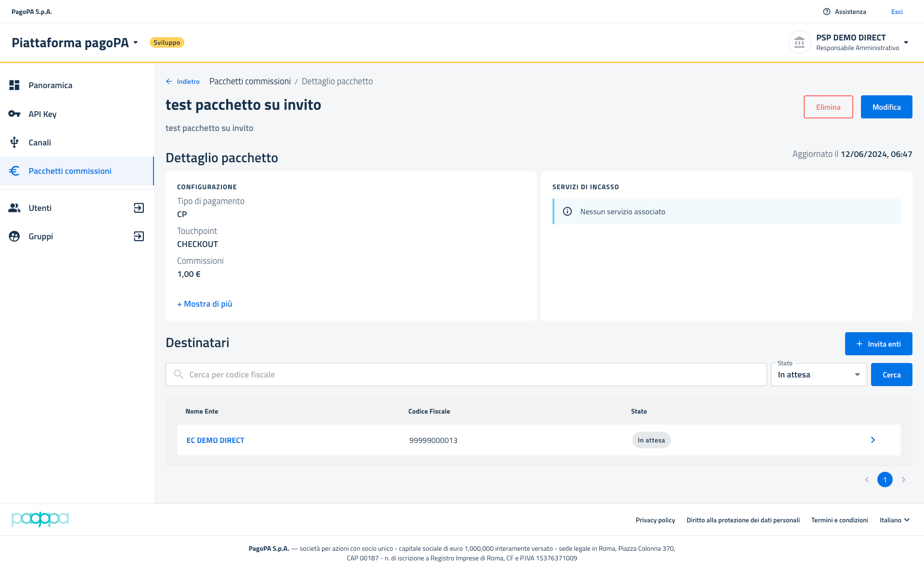924x570 pixels.
Task: Open the Stato filter dropdown
Action: pos(819,375)
